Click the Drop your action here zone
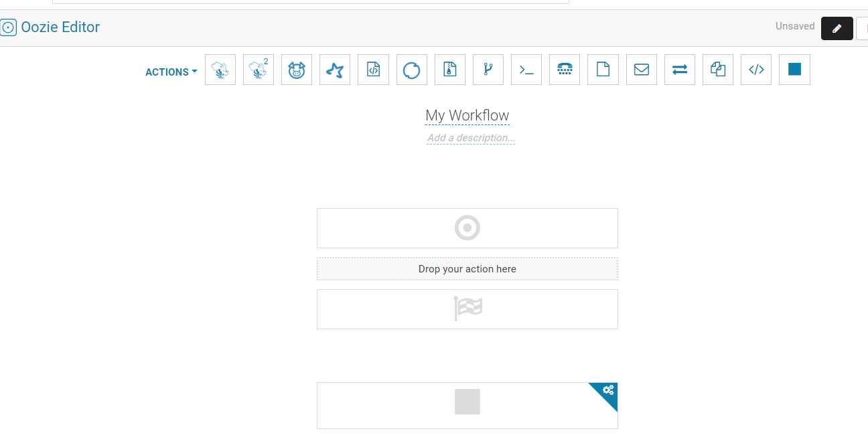Screen dimensions: 868x435 (467, 269)
